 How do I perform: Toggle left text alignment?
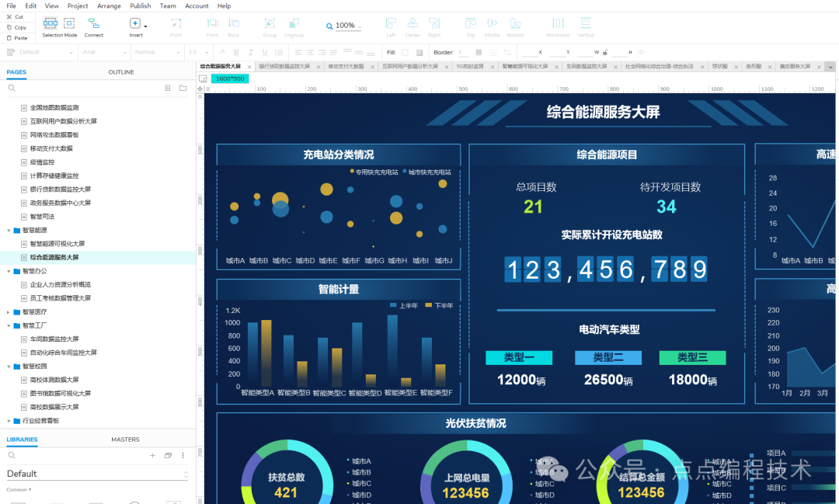(x=298, y=53)
